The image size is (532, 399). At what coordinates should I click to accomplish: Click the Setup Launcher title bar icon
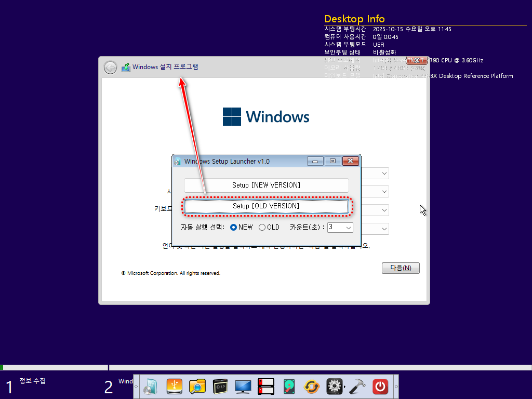178,162
